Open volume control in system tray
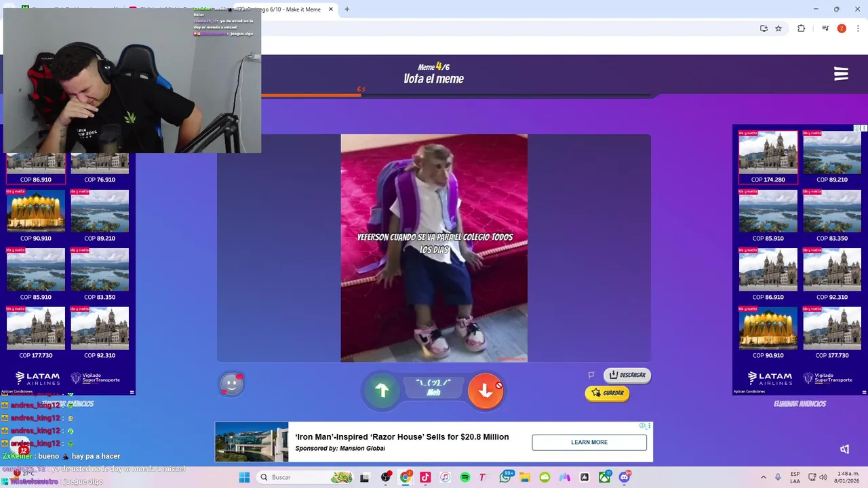 (823, 477)
